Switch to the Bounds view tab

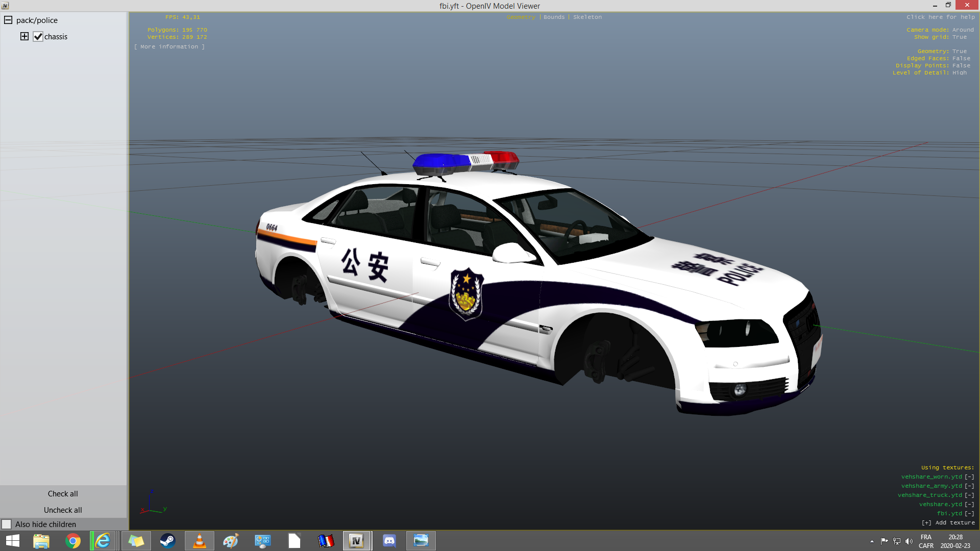click(554, 17)
